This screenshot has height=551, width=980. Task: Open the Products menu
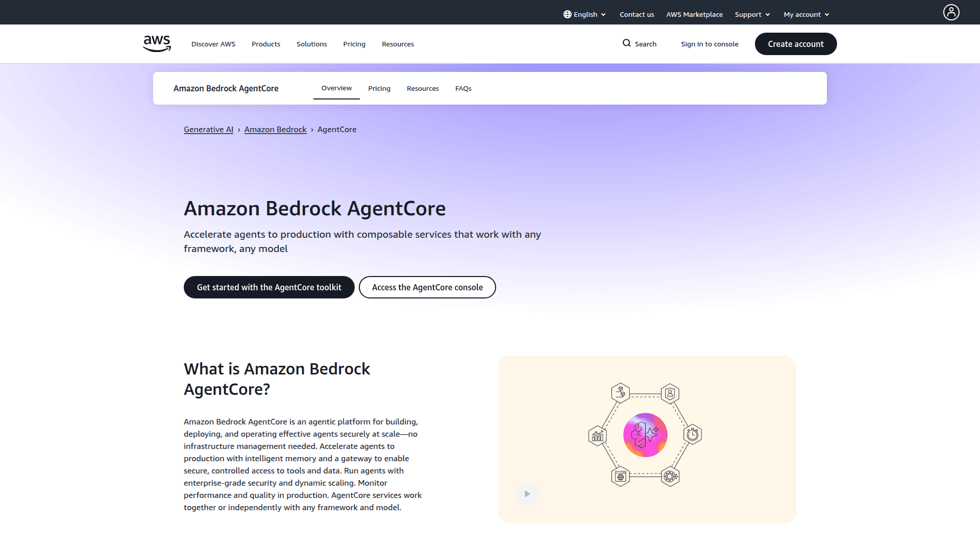point(265,44)
